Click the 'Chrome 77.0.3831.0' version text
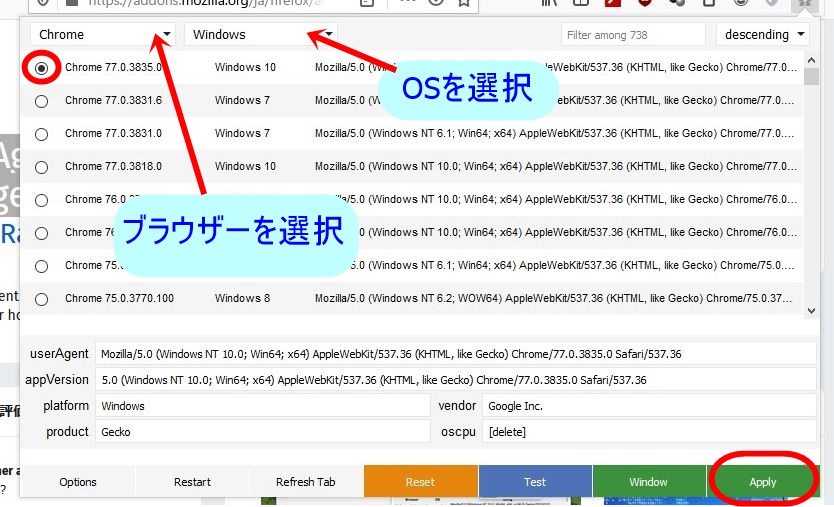This screenshot has height=507, width=834. [113, 134]
